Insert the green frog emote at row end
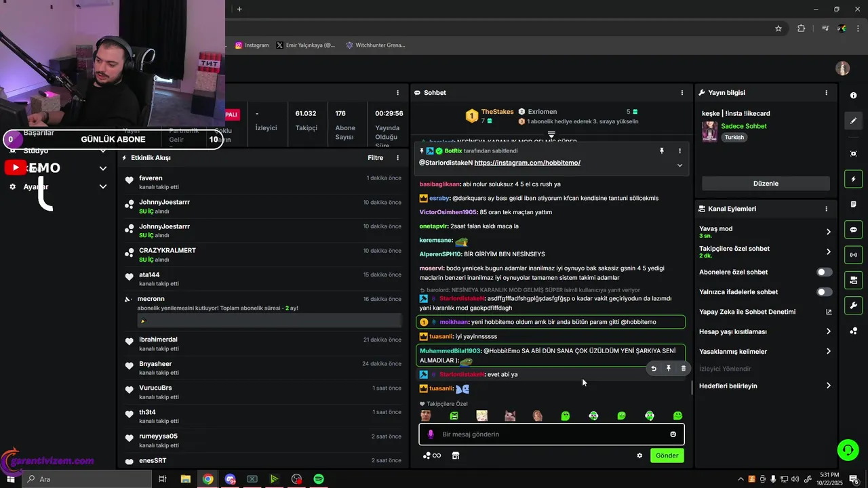868x488 pixels. point(677,415)
